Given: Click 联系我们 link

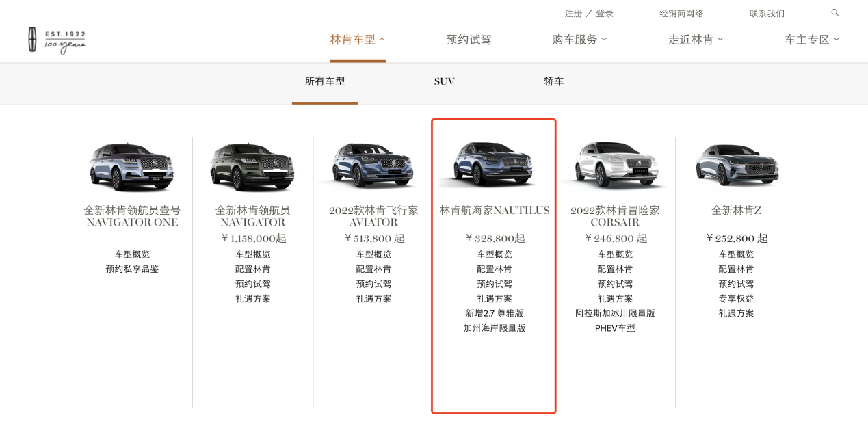Looking at the screenshot, I should pyautogui.click(x=767, y=14).
